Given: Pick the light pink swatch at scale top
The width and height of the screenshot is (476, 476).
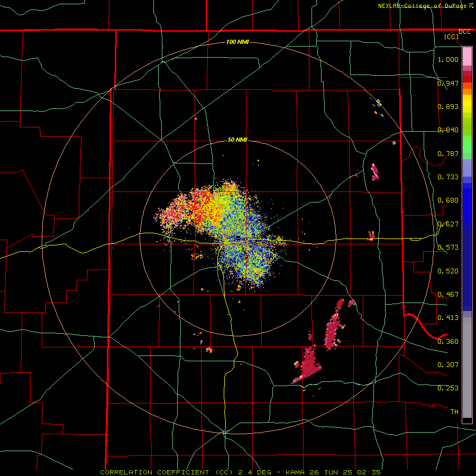Looking at the screenshot, I should click(467, 57).
